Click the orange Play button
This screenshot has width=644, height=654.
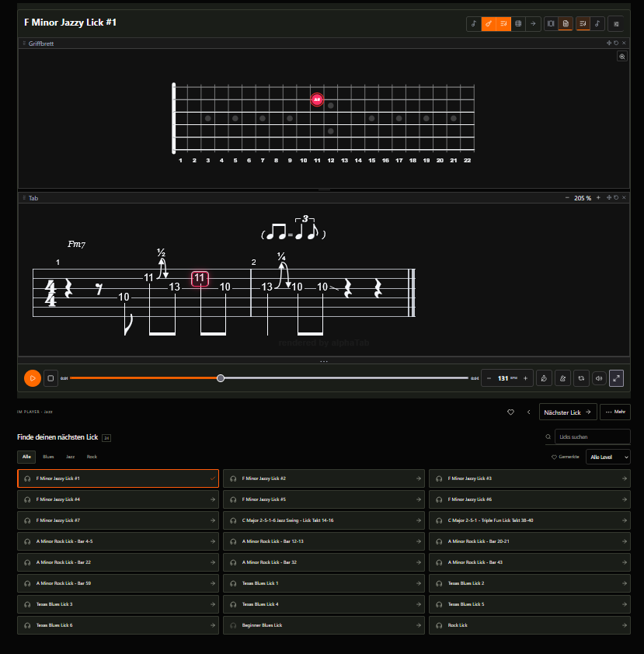click(32, 378)
